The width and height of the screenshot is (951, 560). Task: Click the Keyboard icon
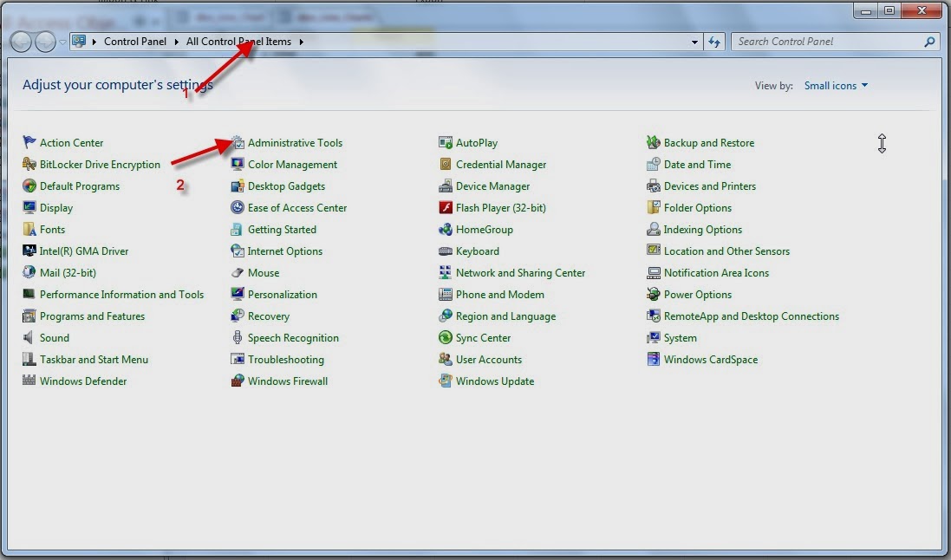coord(446,251)
